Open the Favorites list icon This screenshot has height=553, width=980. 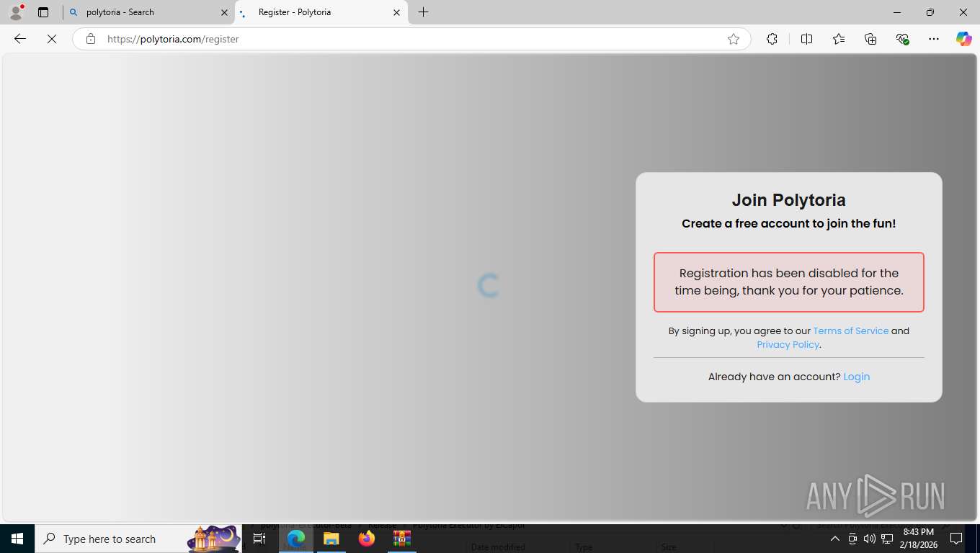[839, 39]
